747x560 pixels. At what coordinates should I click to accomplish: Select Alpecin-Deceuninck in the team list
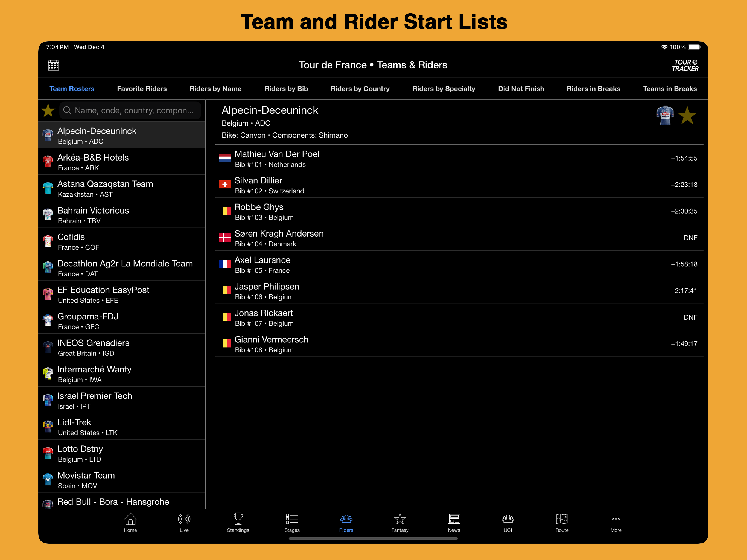click(122, 135)
